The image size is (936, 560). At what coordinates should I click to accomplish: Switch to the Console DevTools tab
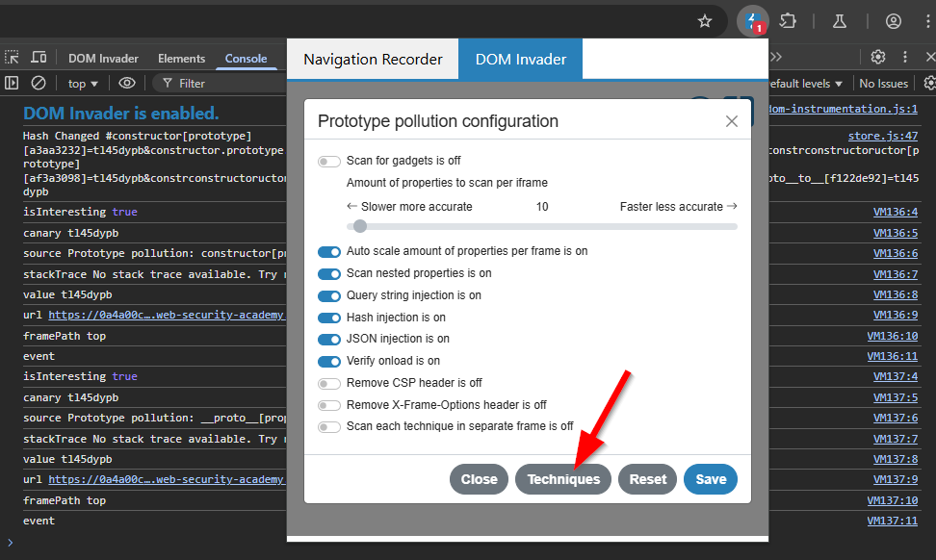[x=246, y=58]
